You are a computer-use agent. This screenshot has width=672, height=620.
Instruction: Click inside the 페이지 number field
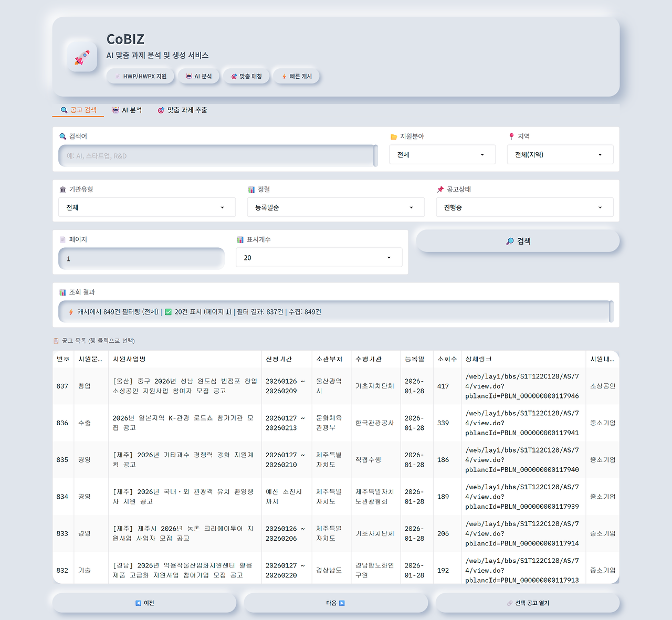tap(141, 258)
